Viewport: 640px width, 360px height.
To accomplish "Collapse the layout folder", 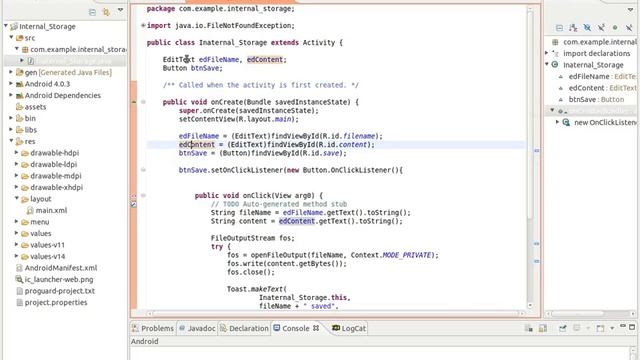I will tap(17, 198).
